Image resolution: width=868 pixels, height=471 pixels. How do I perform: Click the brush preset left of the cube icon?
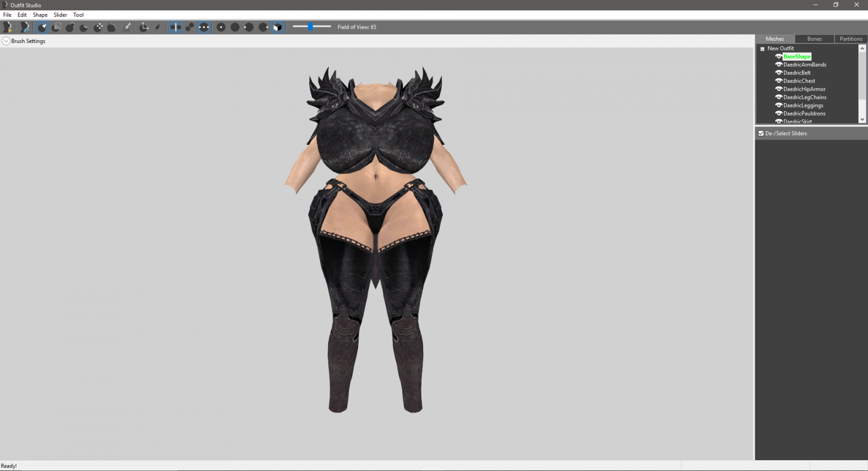[x=263, y=27]
